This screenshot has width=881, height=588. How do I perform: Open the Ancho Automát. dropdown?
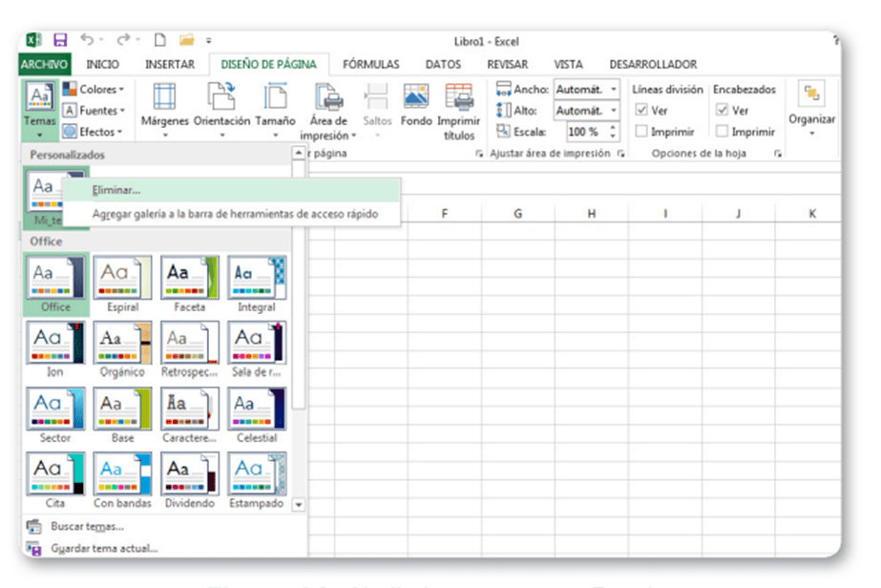[x=613, y=90]
